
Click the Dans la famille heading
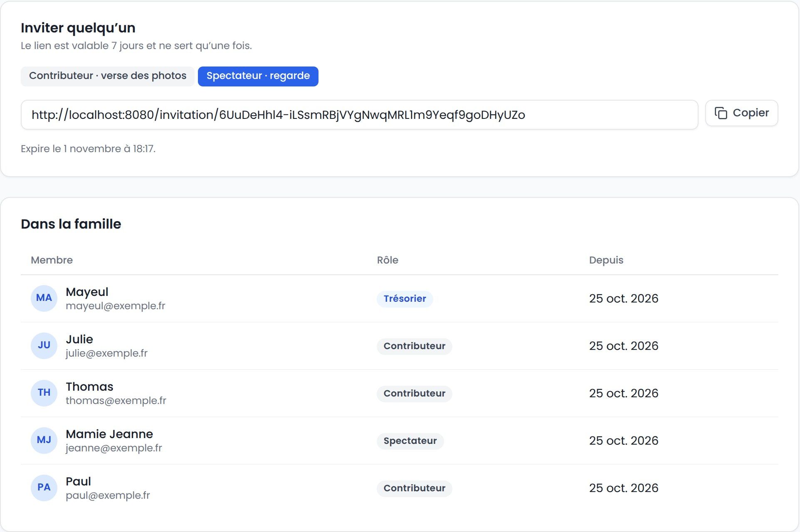71,224
